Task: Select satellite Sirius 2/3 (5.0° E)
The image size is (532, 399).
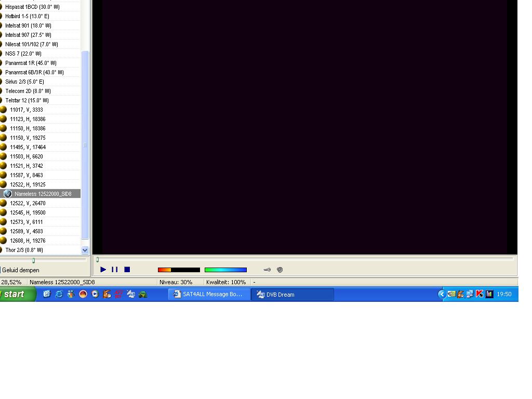Action: coord(25,82)
